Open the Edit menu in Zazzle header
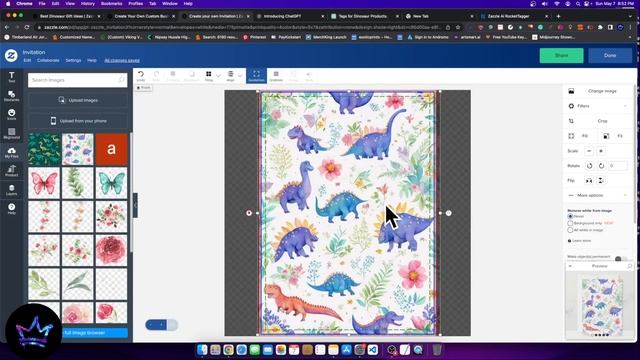The width and height of the screenshot is (640, 360). point(27,60)
